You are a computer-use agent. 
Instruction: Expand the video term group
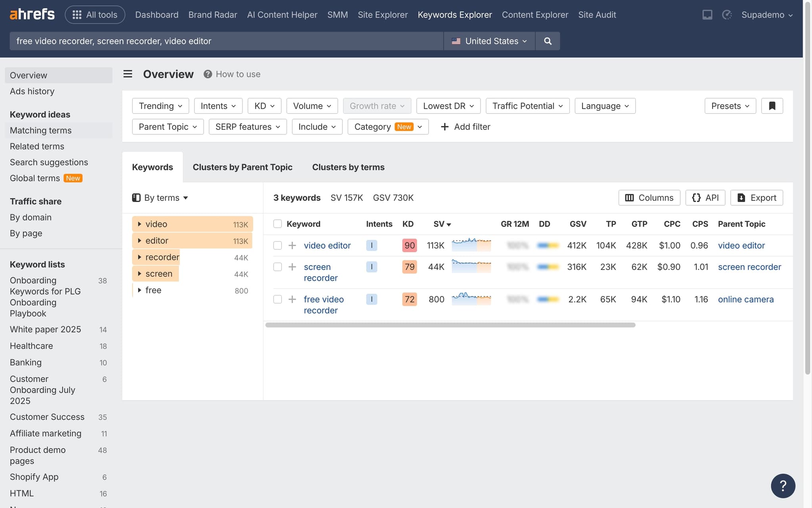[140, 224]
